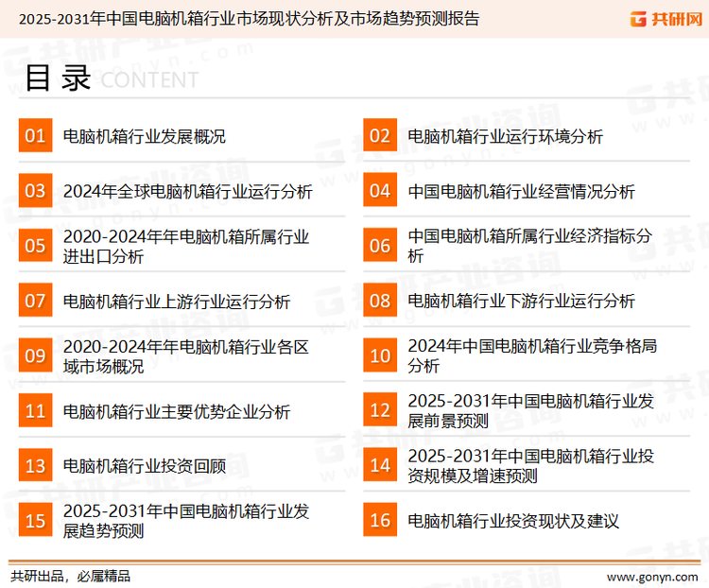Open 2024年中国电脑机箱行业竞争格局分析

[x=532, y=355]
